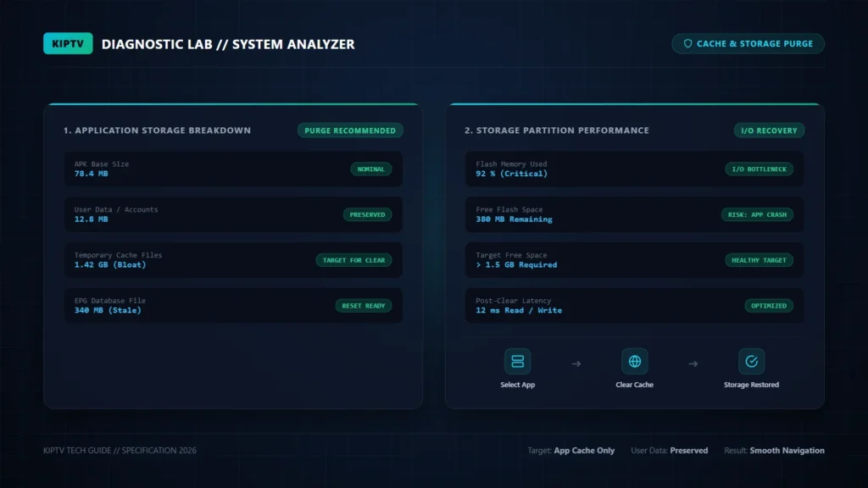Click the Clear Cache globe icon
Viewport: 868px width, 488px height.
[x=634, y=361]
